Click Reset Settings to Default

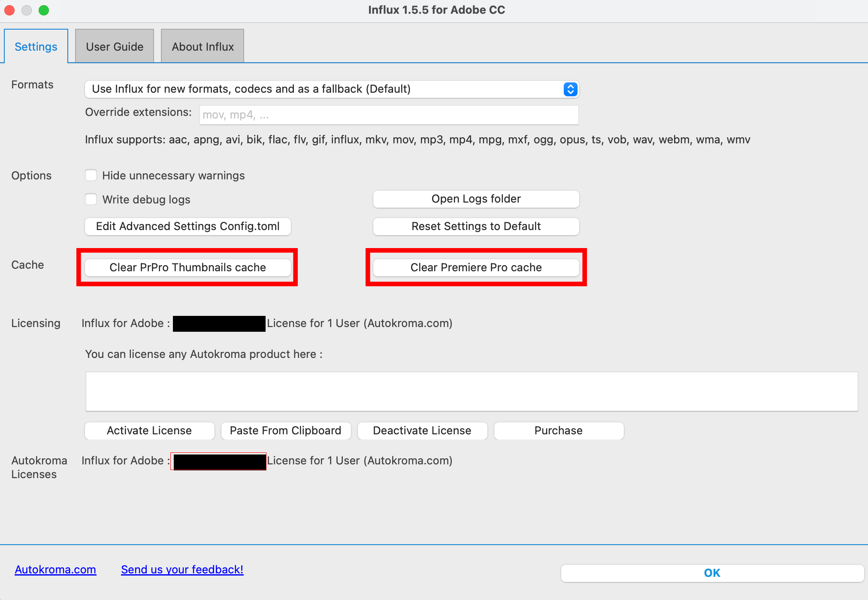(476, 226)
